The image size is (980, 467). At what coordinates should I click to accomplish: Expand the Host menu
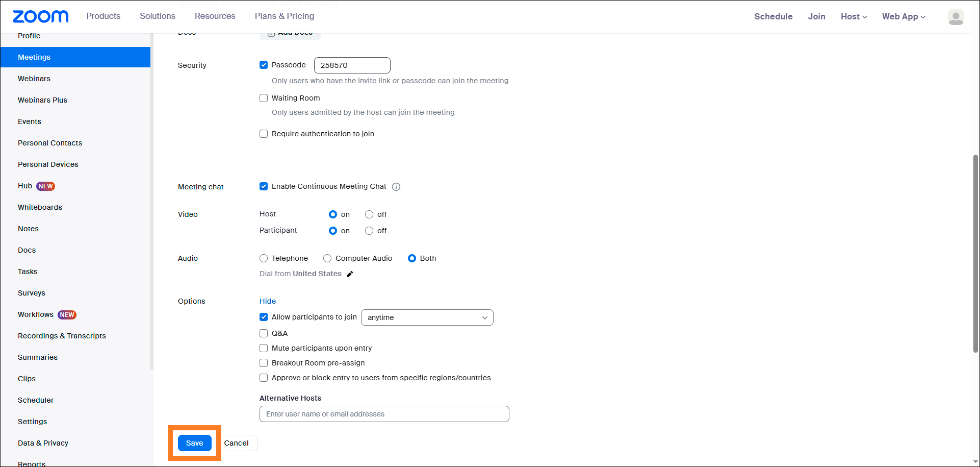[x=854, y=16]
